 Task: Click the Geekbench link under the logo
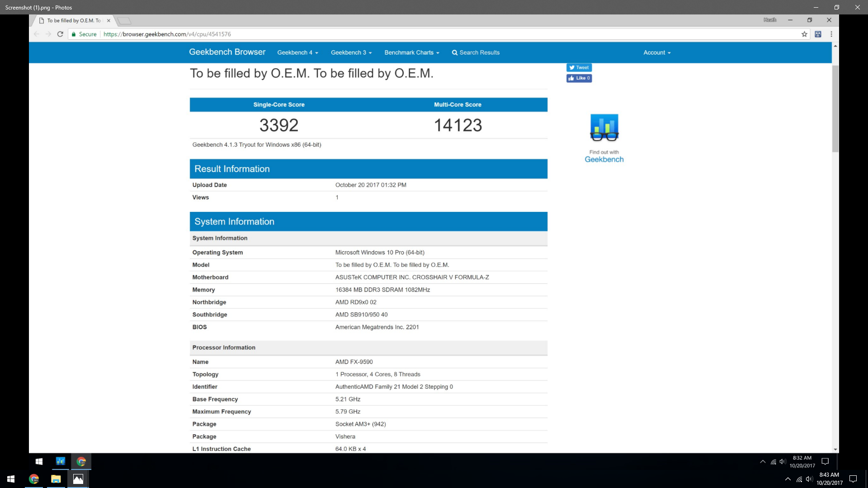pos(604,159)
